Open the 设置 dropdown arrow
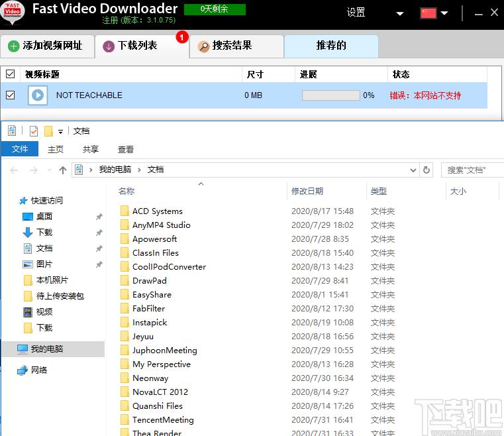This screenshot has height=436, width=504. pos(400,13)
